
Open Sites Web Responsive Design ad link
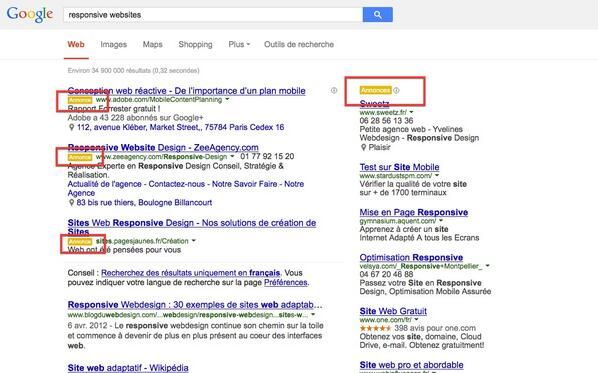(x=192, y=227)
